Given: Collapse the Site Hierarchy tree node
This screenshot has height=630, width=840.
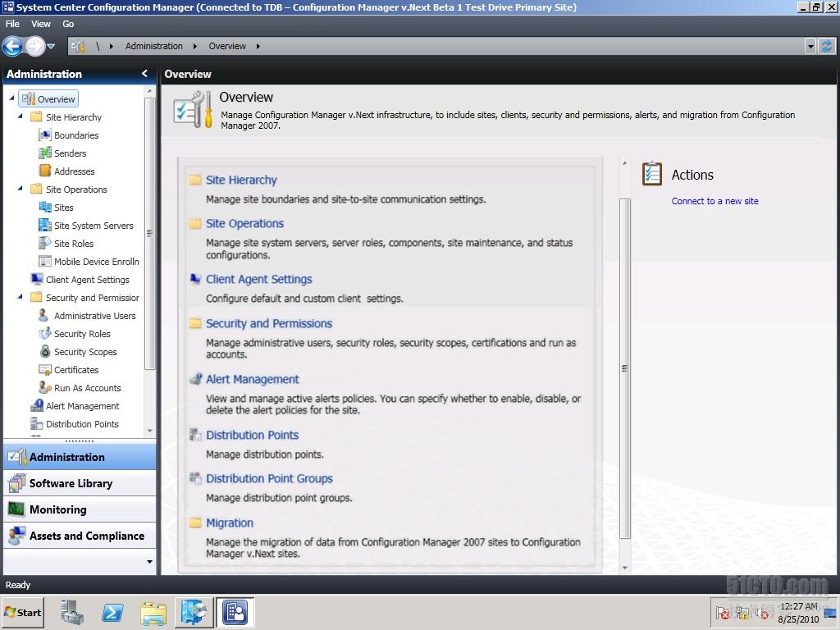Looking at the screenshot, I should (20, 116).
